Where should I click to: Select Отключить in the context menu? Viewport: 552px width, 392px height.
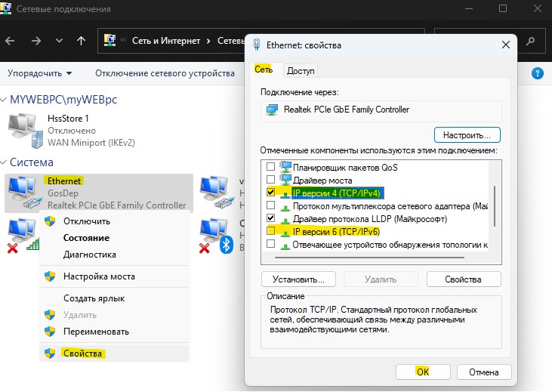(x=114, y=221)
